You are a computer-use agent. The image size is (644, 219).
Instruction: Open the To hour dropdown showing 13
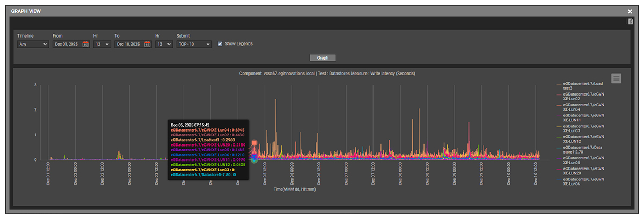click(163, 45)
